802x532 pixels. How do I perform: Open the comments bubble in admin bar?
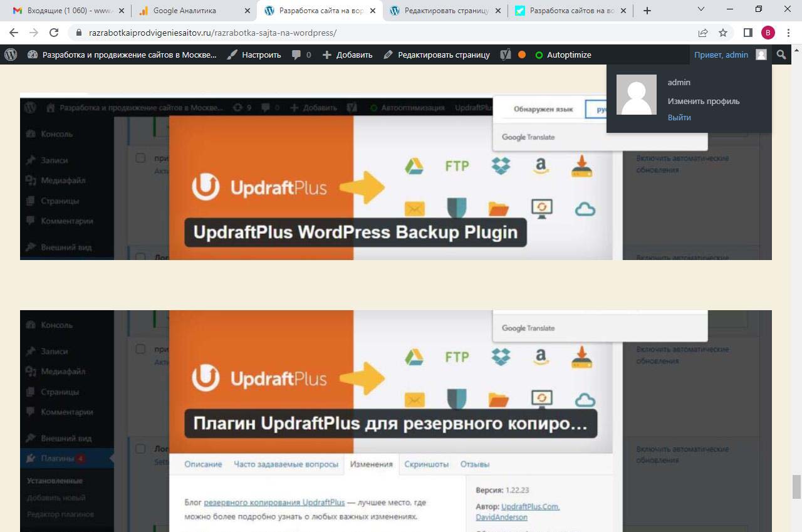[301, 55]
